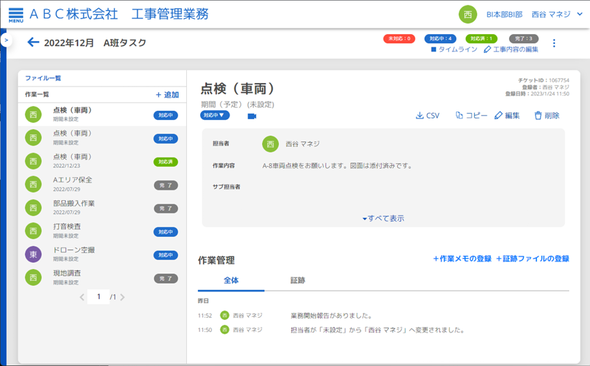
Task: Click 完了 badge on 現地調査 row
Action: pos(166,279)
